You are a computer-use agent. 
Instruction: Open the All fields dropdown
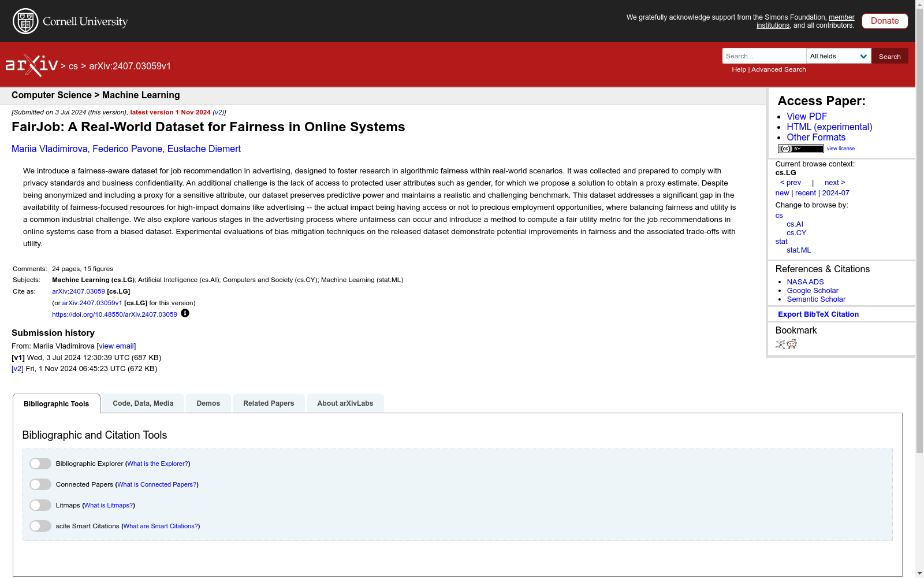839,56
